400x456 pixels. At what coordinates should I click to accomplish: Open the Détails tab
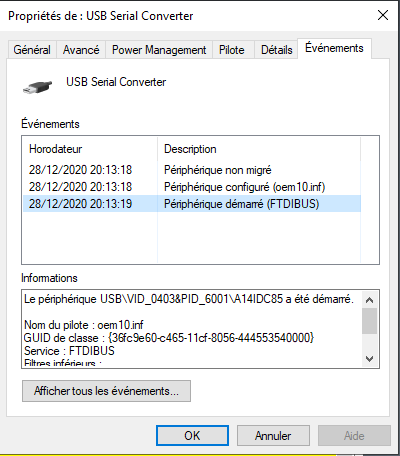click(x=277, y=50)
